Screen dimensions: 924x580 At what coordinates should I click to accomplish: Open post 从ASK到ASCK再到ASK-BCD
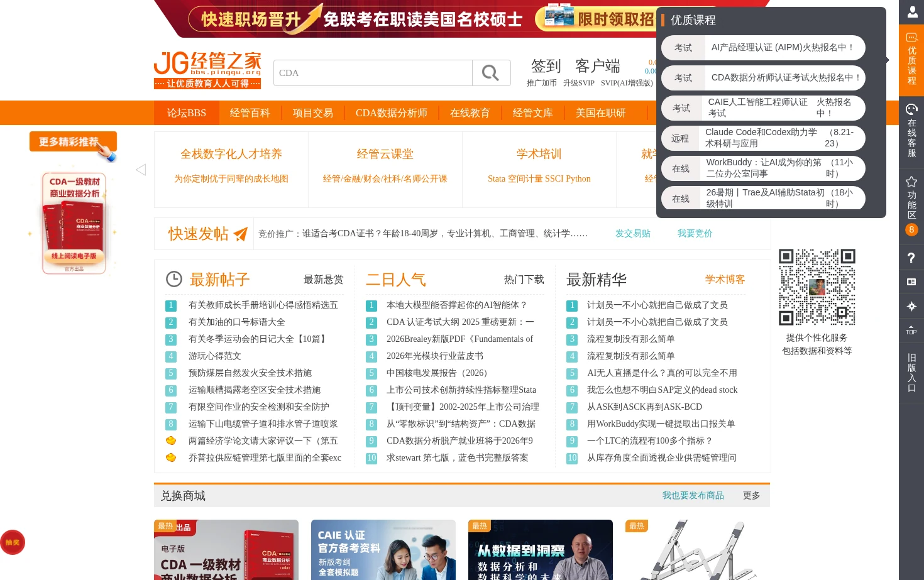click(x=644, y=407)
